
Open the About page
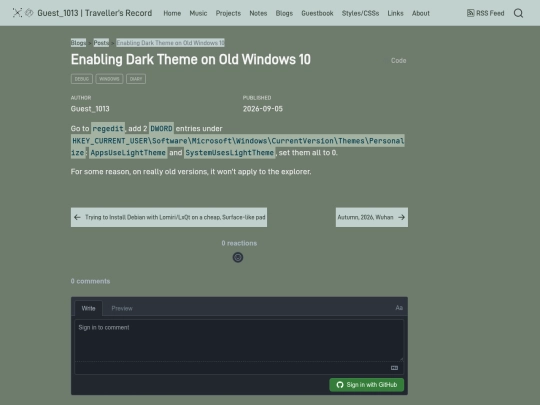(421, 13)
